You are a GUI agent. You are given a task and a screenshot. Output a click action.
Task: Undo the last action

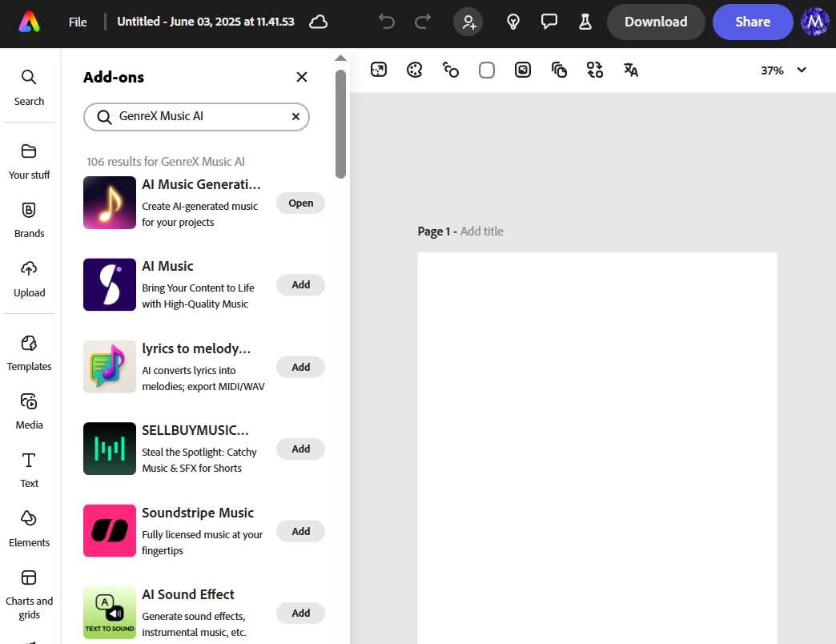387,22
